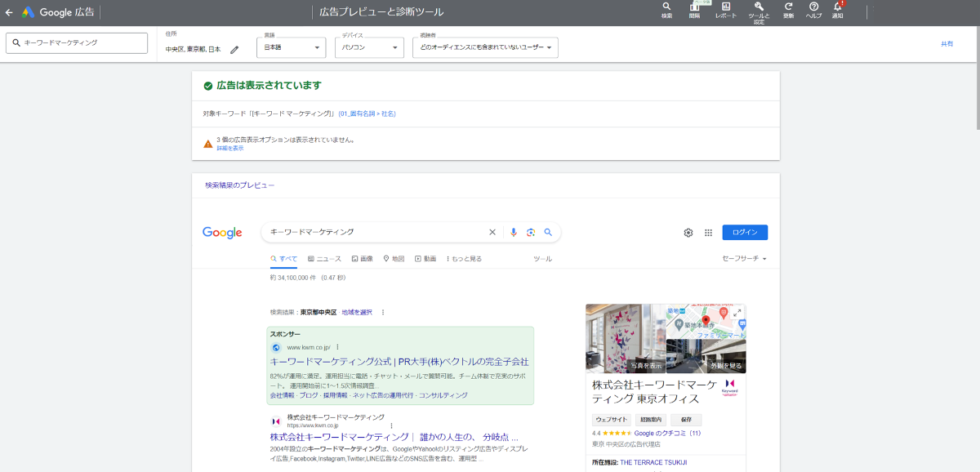Open the 写真を表示 office photo thumbnail
The width and height of the screenshot is (980, 472).
point(626,339)
